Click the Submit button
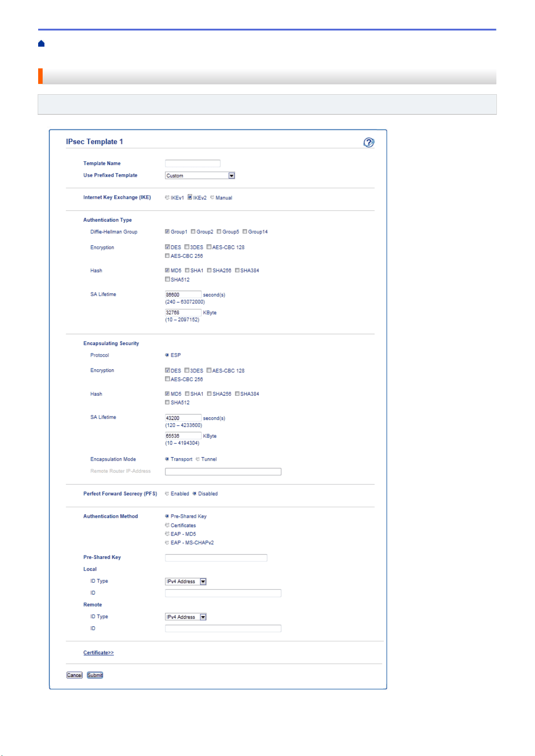Image resolution: width=535 pixels, height=756 pixels. 95,675
